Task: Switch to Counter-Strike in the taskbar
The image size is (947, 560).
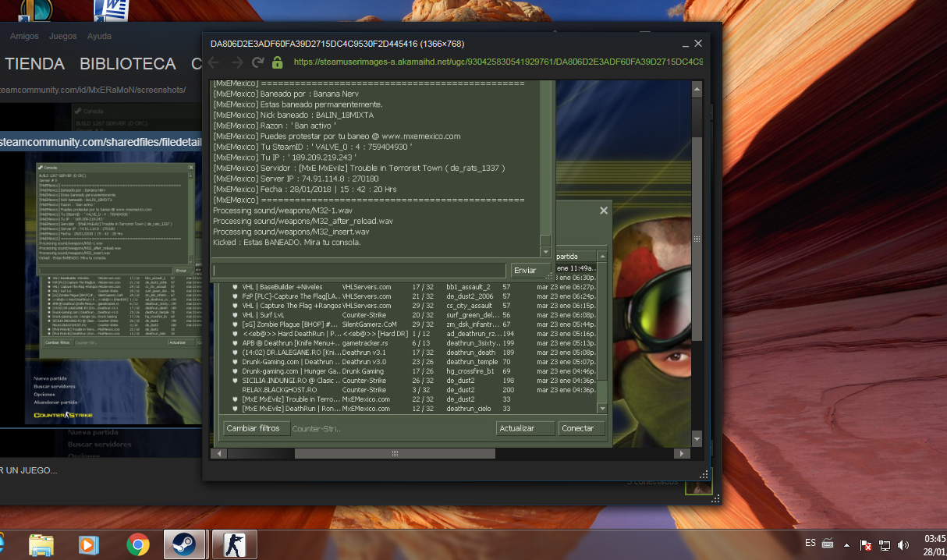Action: (233, 544)
